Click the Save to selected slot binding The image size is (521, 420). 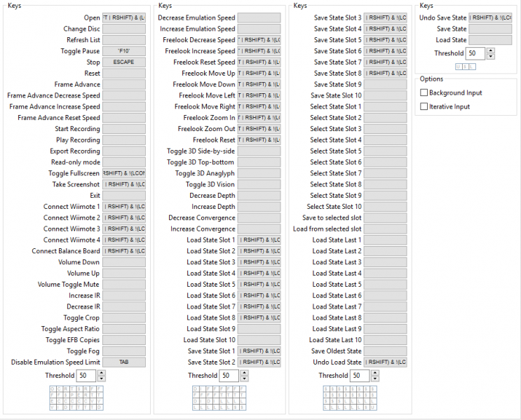tap(385, 217)
